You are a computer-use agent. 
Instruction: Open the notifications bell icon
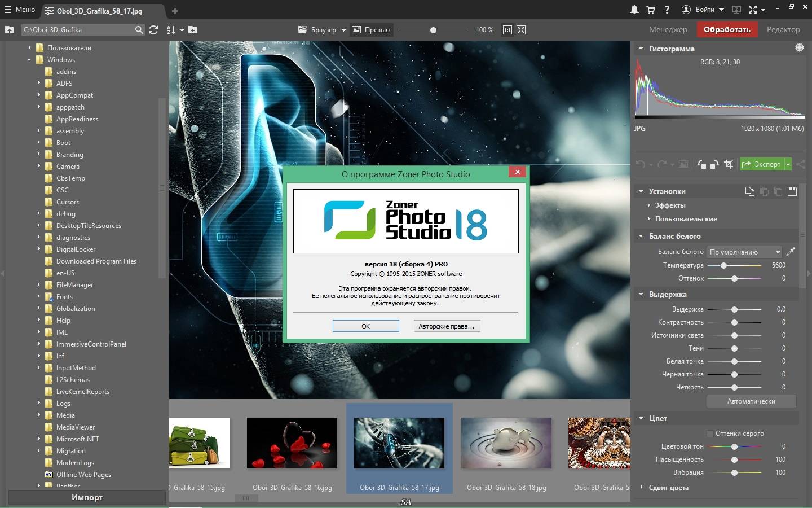[x=634, y=10]
